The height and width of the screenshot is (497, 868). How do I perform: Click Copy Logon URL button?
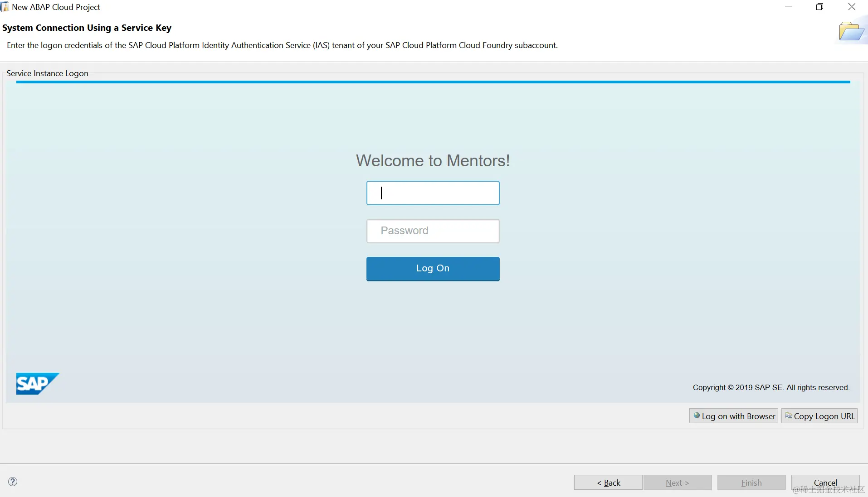[x=819, y=416]
